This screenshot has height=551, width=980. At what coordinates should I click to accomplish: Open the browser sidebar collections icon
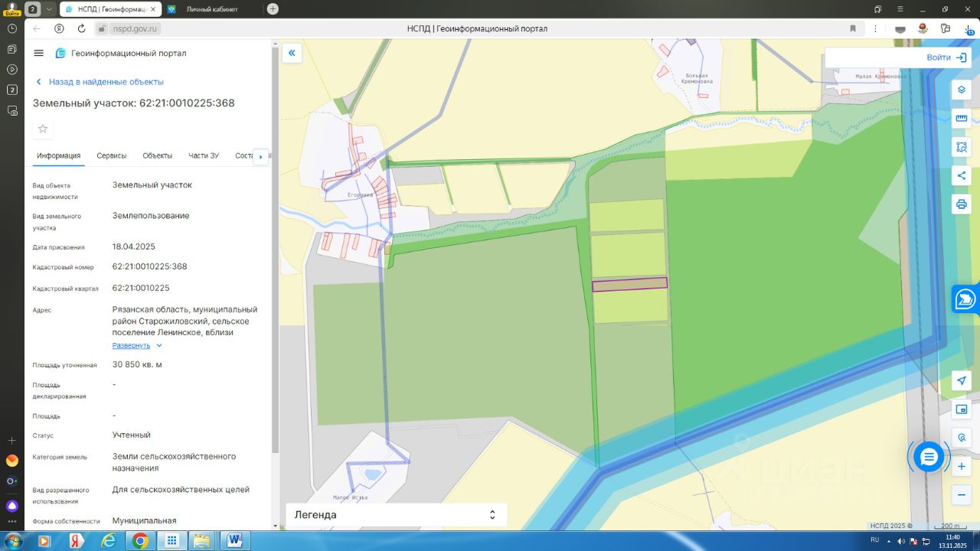coord(12,49)
